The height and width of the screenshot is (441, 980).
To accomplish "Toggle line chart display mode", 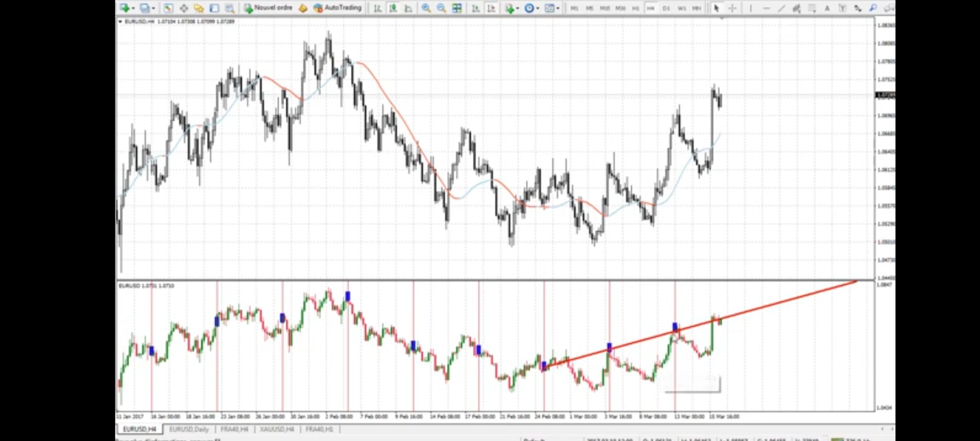I will [408, 8].
